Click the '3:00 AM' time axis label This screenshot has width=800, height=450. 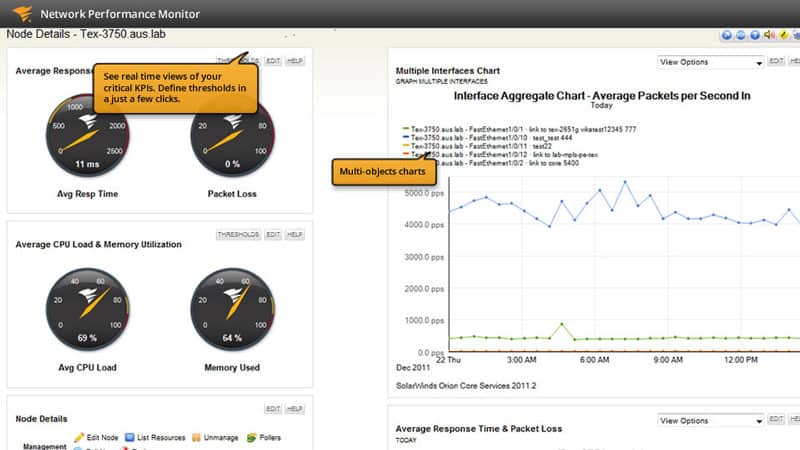click(521, 360)
